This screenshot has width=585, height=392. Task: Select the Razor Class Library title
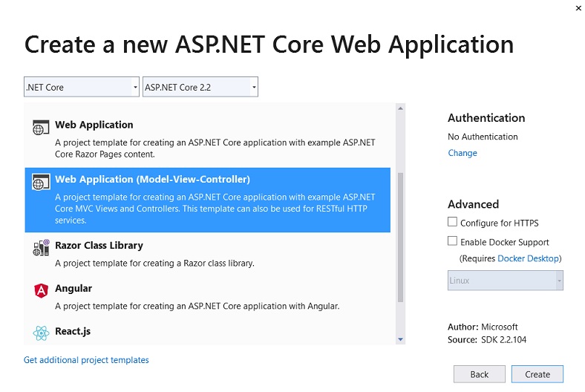coord(99,246)
